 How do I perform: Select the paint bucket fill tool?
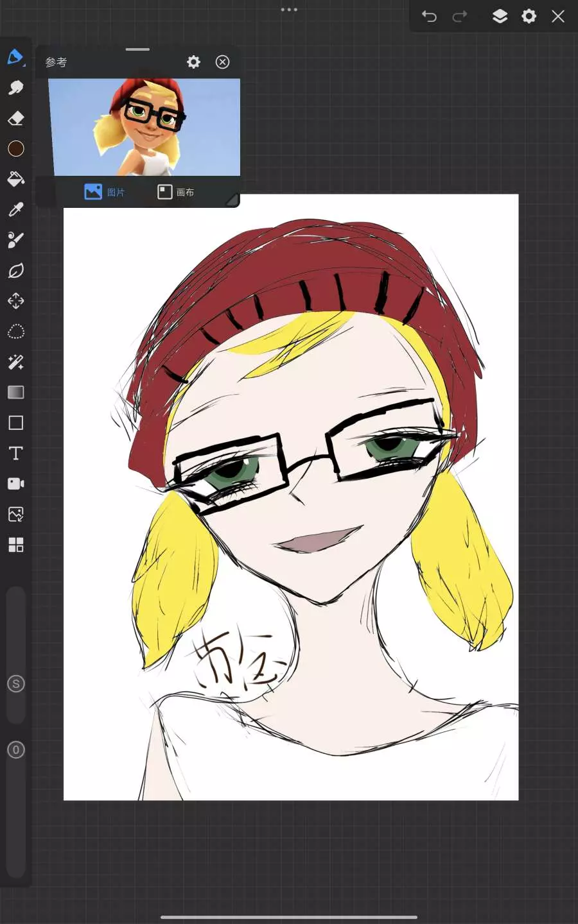[x=15, y=179]
